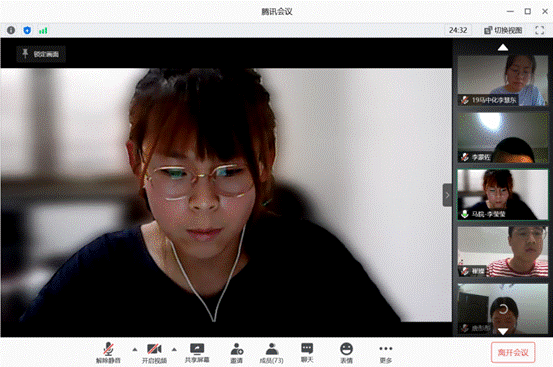Leave the meeting
Image resolution: width=553 pixels, height=367 pixels.
[513, 353]
